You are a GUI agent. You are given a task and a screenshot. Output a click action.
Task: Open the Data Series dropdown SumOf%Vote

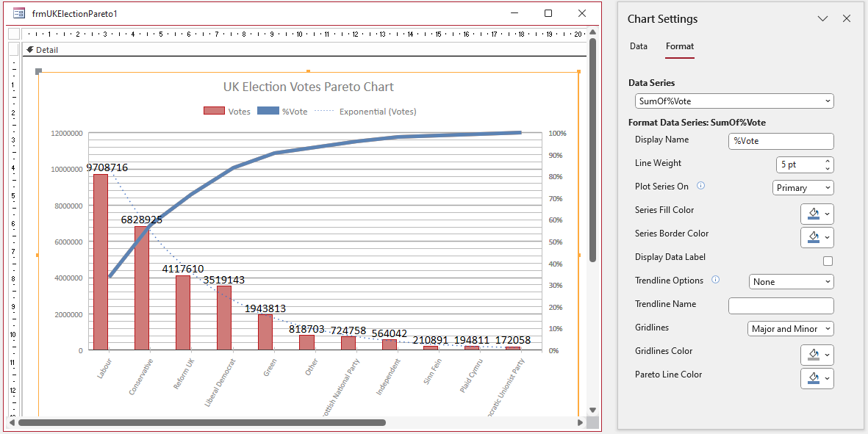click(x=734, y=101)
